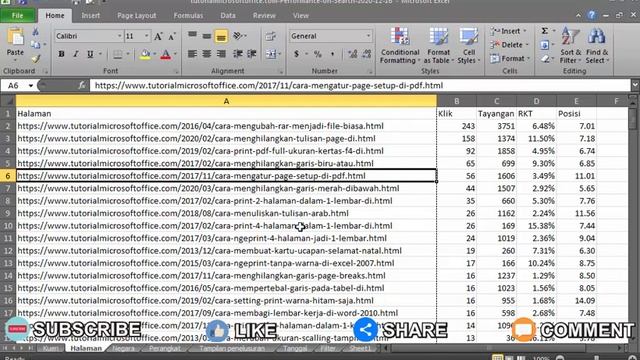Click the Insert Function fx icon

tap(82, 85)
